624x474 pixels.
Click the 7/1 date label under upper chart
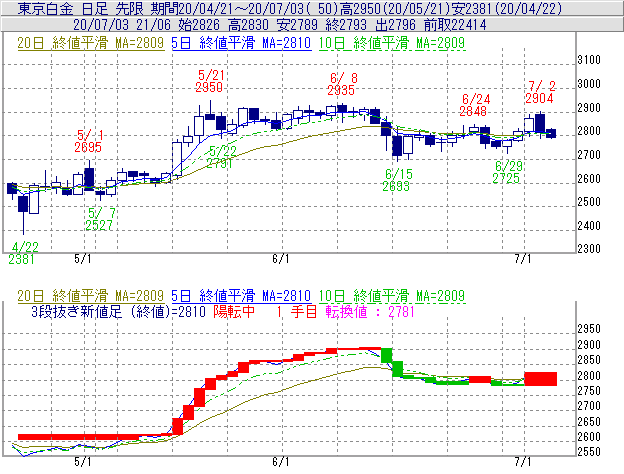coord(523,259)
